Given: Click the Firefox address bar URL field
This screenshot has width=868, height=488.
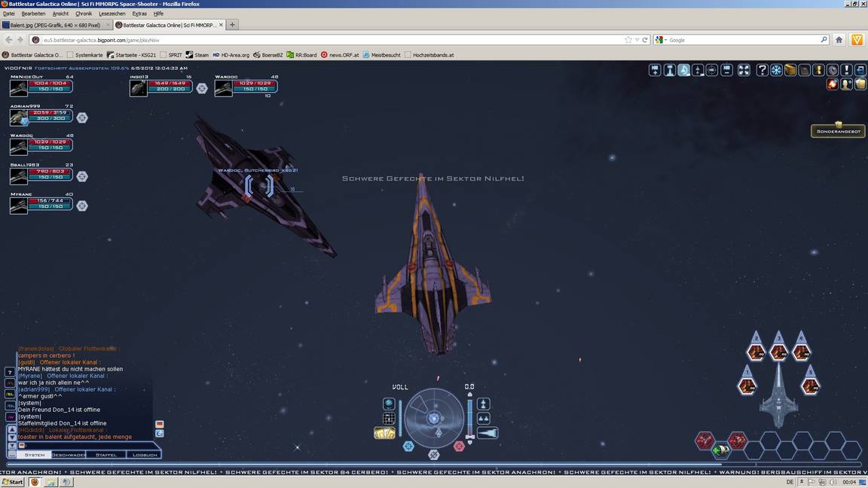Looking at the screenshot, I should 332,40.
